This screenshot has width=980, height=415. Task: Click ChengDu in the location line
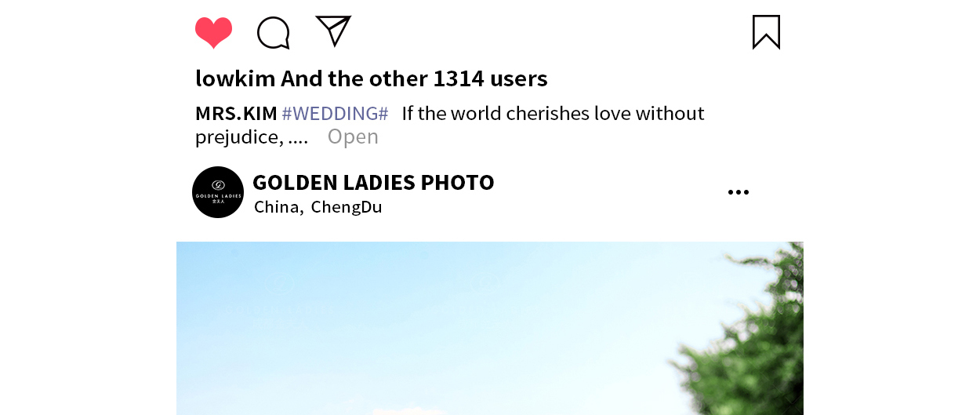coord(347,207)
